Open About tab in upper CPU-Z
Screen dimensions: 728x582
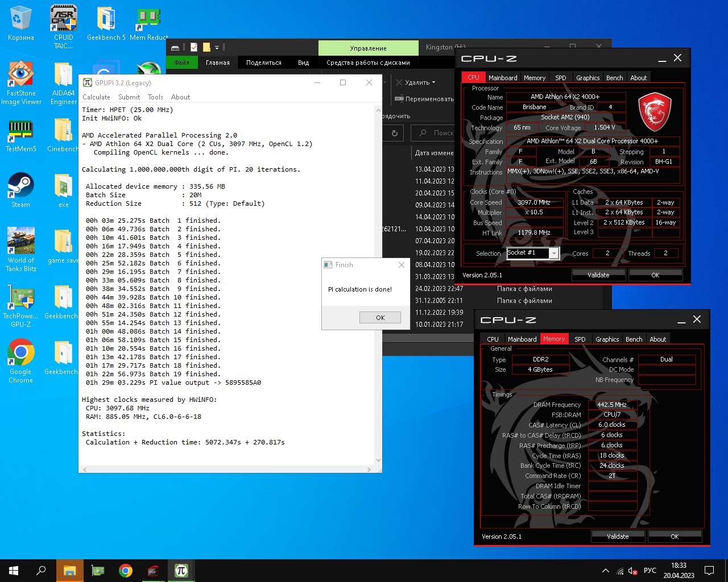[x=638, y=78]
